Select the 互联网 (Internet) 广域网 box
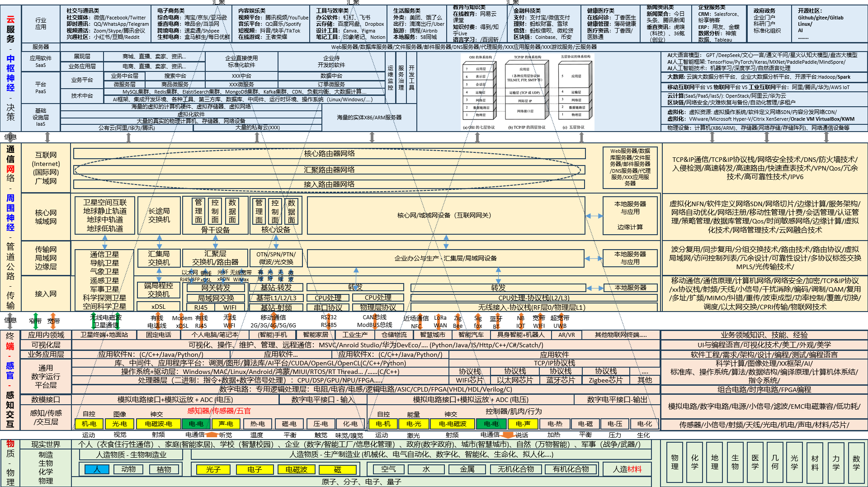The width and height of the screenshot is (868, 487). [46, 168]
